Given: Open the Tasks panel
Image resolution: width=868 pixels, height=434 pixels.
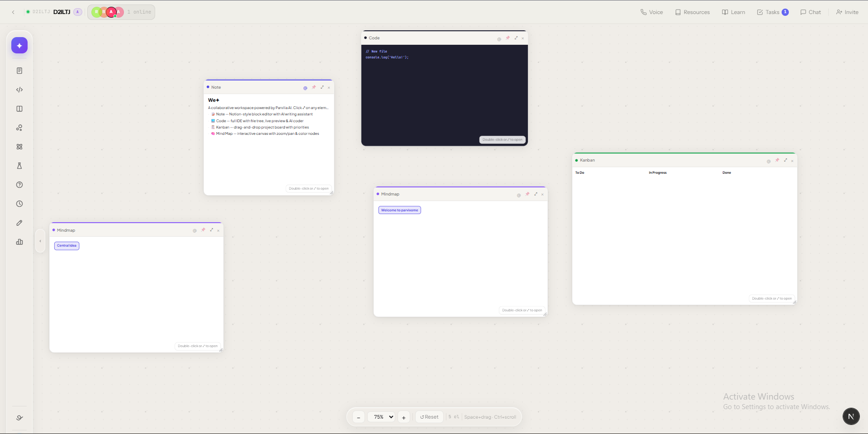Looking at the screenshot, I should pyautogui.click(x=773, y=12).
